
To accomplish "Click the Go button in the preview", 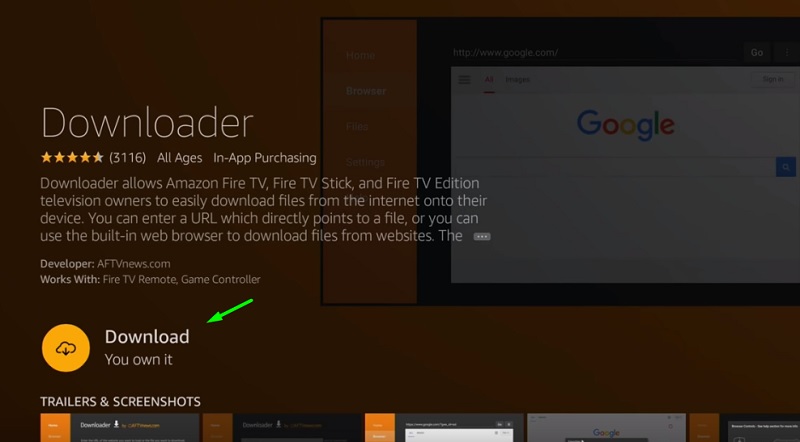I will click(x=757, y=53).
